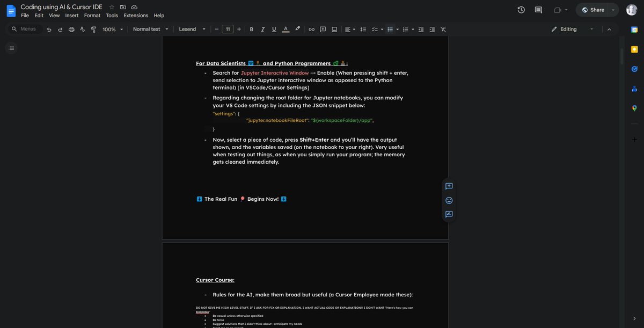Screen dimensions: 644x328
Task: Insert link from toolbar
Action: [311, 29]
